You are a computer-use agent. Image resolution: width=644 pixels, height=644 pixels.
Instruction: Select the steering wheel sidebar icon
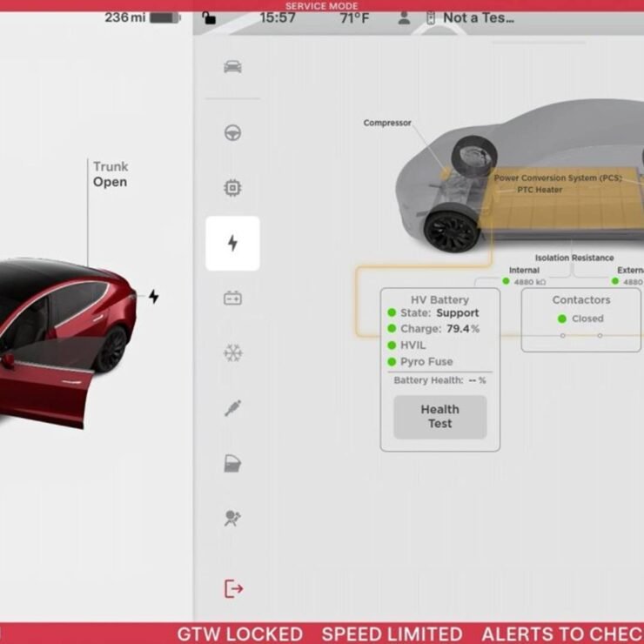coord(232,133)
